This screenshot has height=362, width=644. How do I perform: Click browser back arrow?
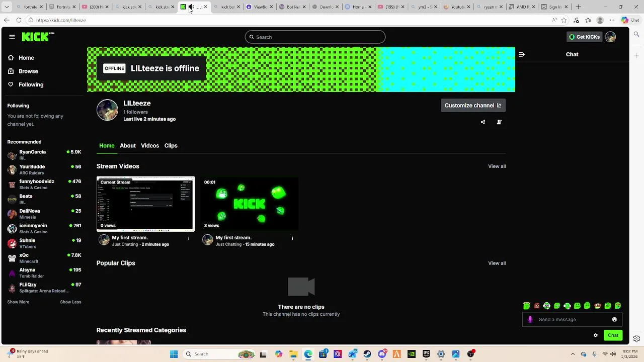(6, 20)
